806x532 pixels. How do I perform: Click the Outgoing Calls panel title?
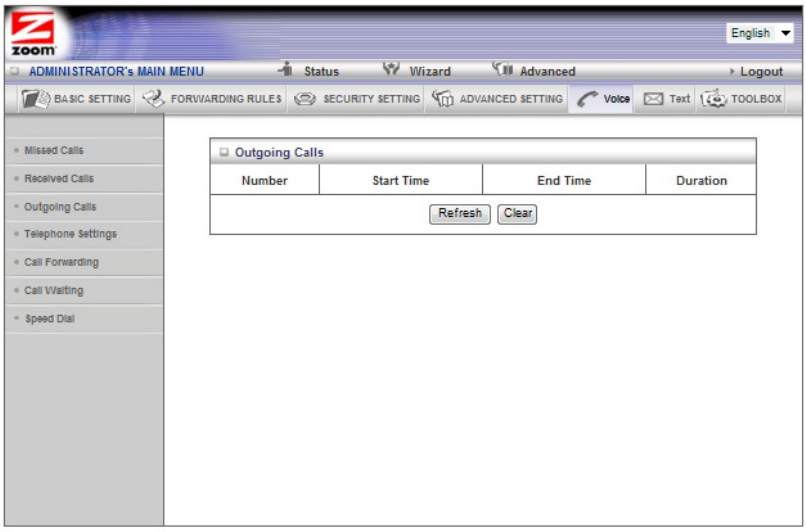[x=279, y=152]
